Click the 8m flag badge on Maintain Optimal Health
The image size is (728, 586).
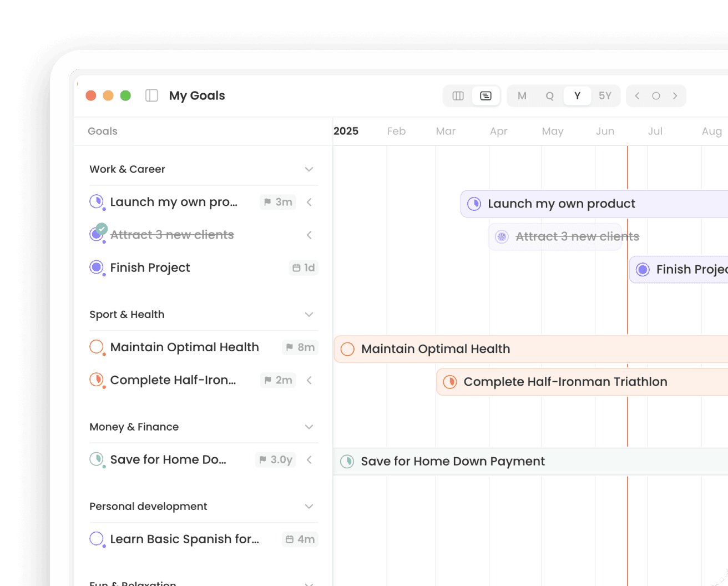click(300, 347)
